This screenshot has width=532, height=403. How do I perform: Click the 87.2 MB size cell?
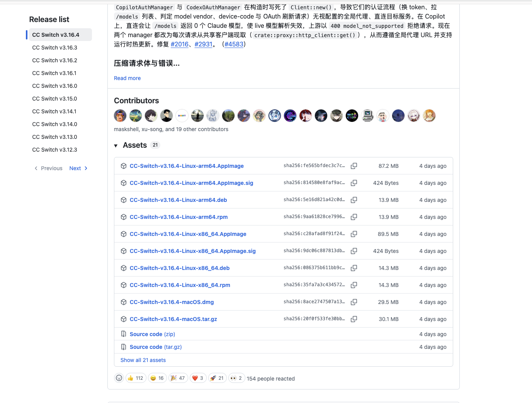[x=389, y=166]
